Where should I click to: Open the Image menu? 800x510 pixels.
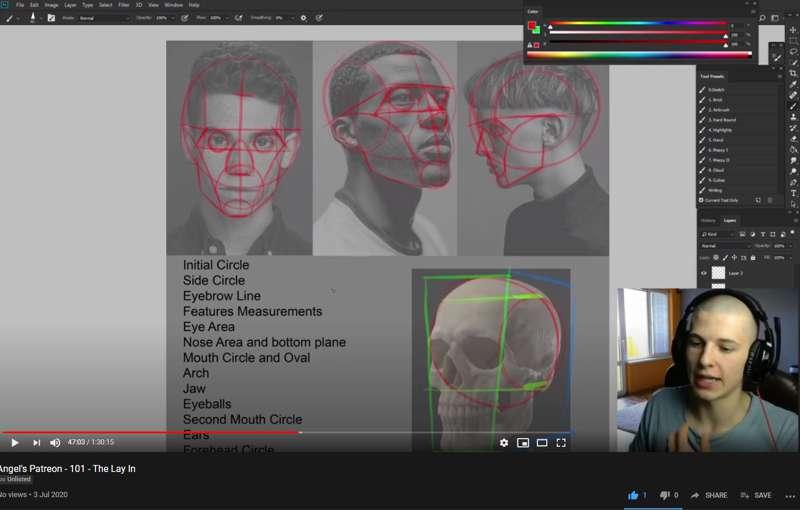point(52,5)
